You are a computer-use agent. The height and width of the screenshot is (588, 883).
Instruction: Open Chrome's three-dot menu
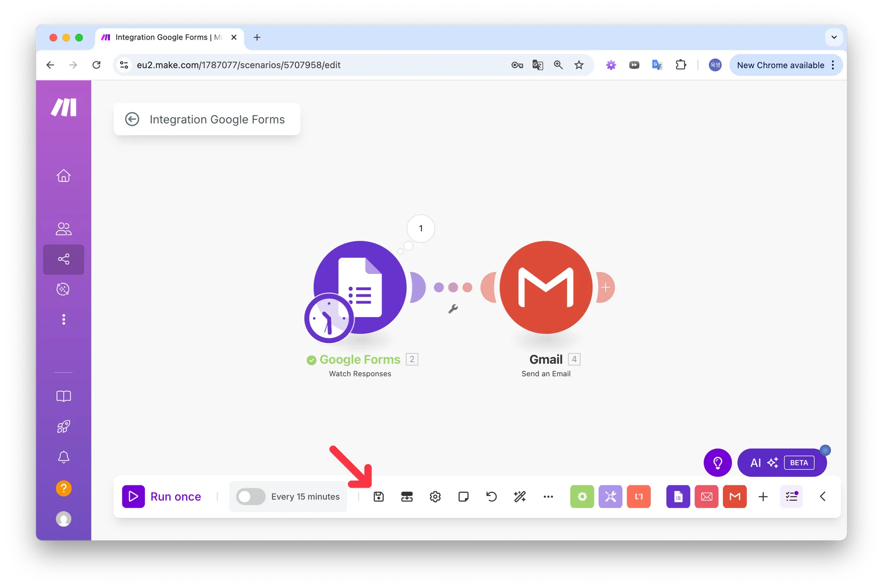tap(833, 65)
